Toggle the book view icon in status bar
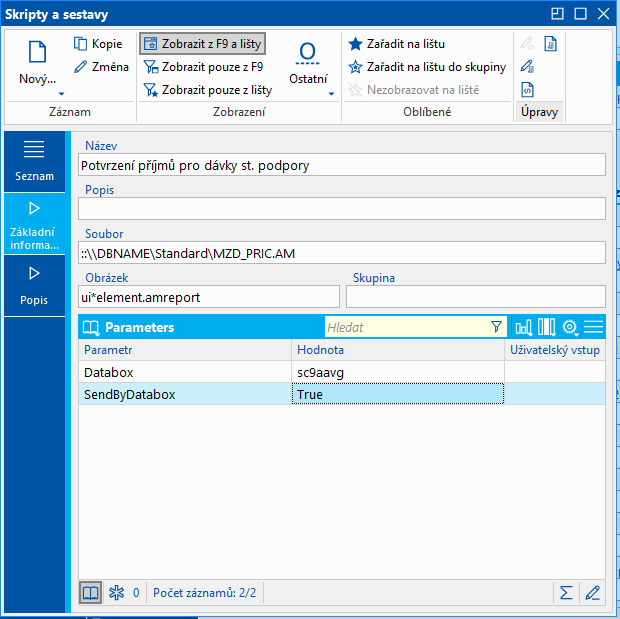This screenshot has width=620, height=619. click(91, 592)
